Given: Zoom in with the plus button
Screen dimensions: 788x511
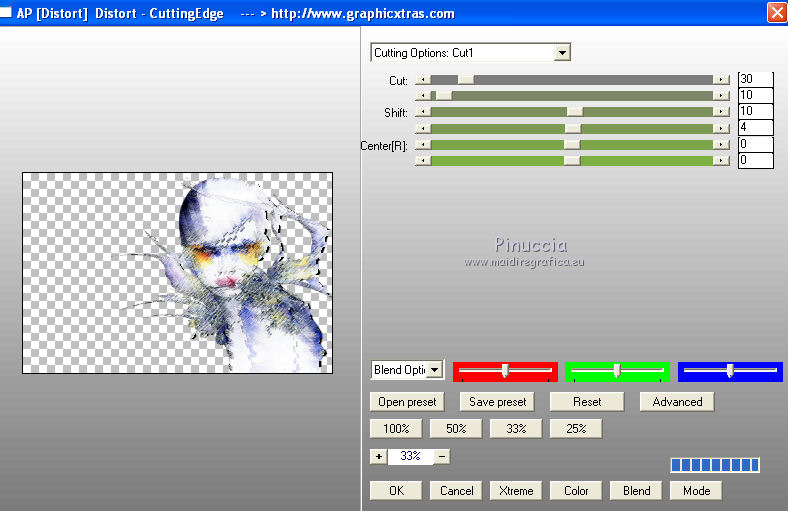Looking at the screenshot, I should [x=378, y=456].
